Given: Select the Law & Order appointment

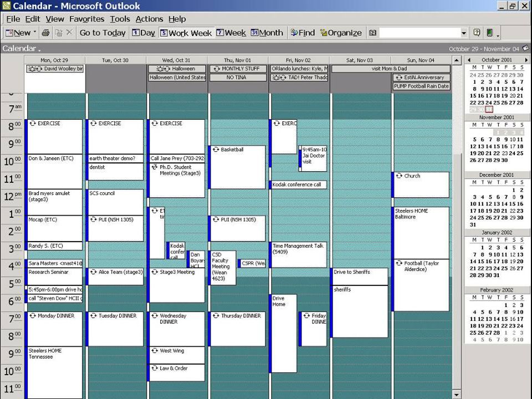Looking at the screenshot, I should click(176, 372).
